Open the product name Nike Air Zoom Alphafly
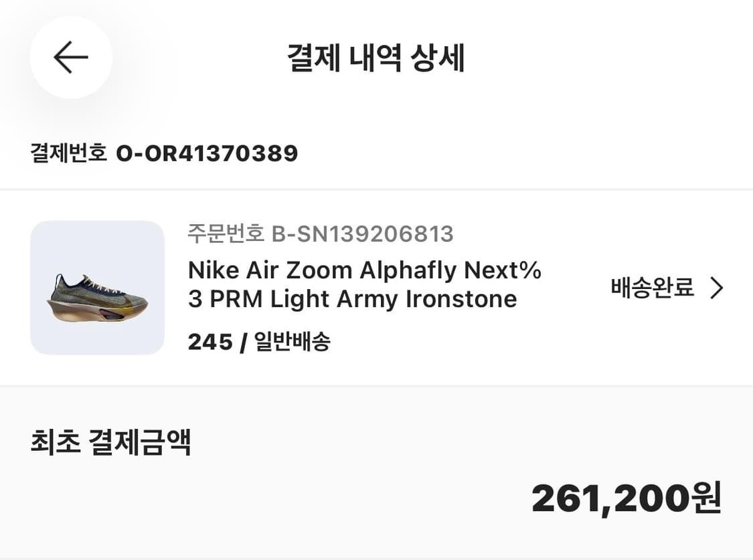This screenshot has height=560, width=753. (365, 270)
